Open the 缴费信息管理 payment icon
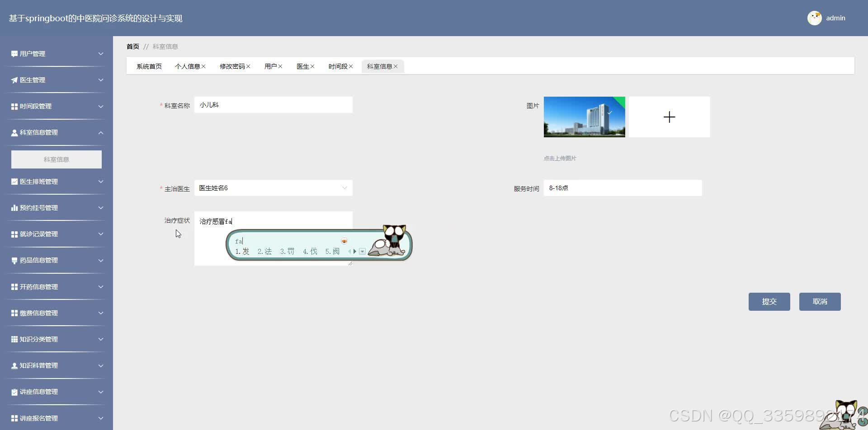The height and width of the screenshot is (430, 868). pos(14,313)
